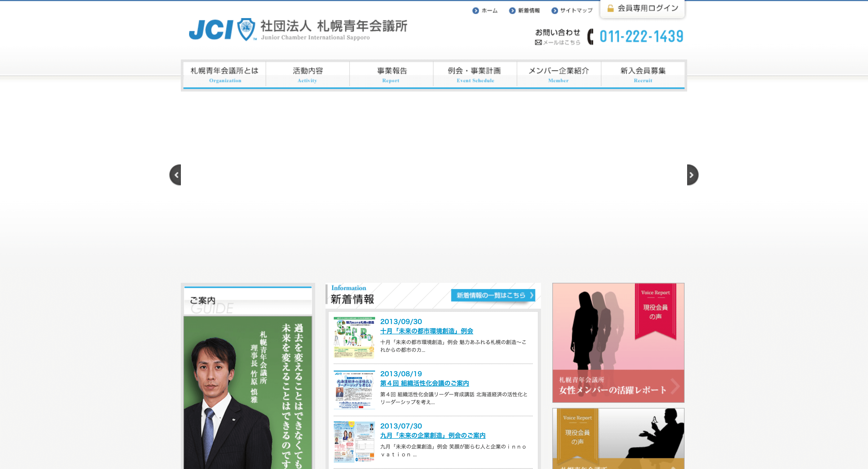The height and width of the screenshot is (469, 868).
Task: Click the SAPPORO flyer thumbnail
Action: click(354, 337)
